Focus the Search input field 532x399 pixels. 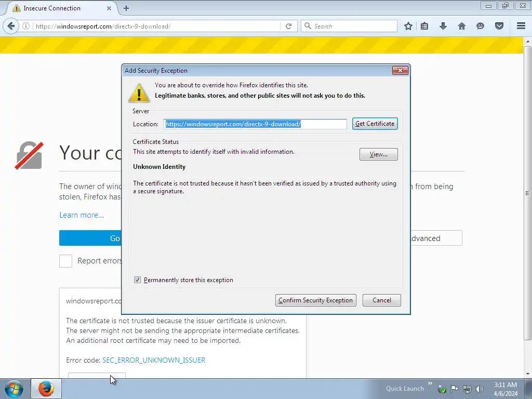pos(349,26)
